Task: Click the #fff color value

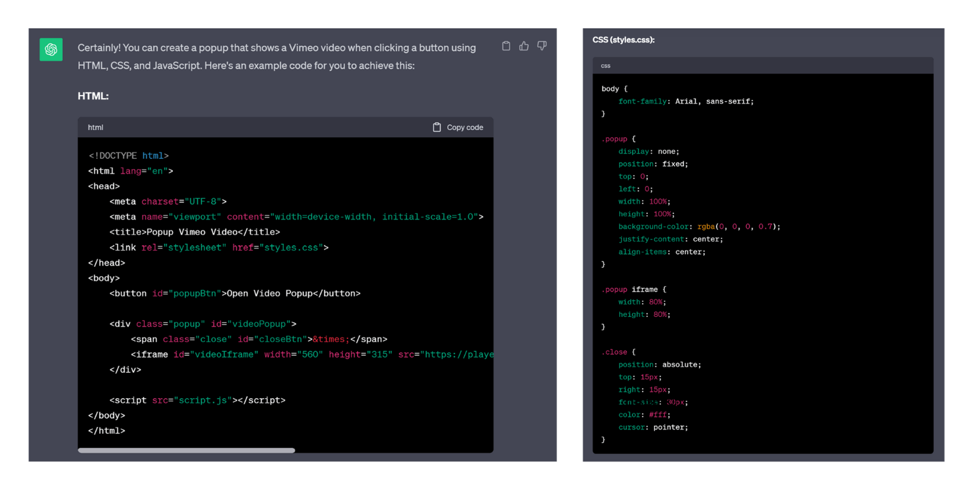Action: click(658, 415)
